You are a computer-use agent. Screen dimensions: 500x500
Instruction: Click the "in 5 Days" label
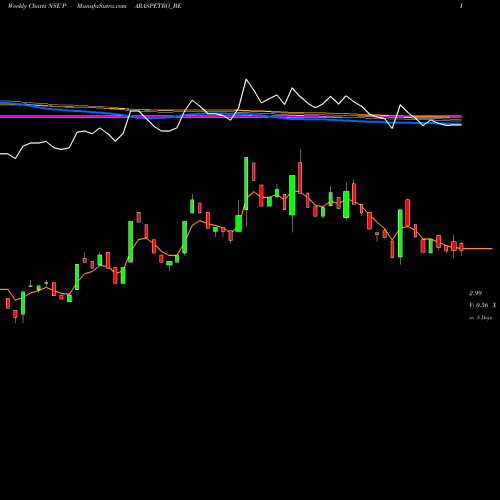point(480,318)
